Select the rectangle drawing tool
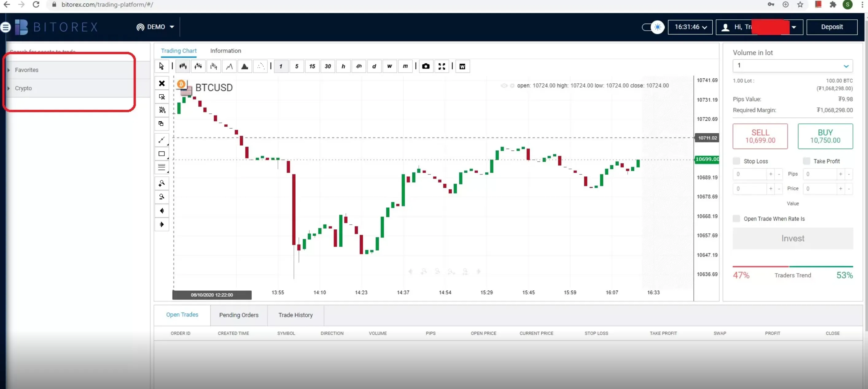 [x=162, y=154]
